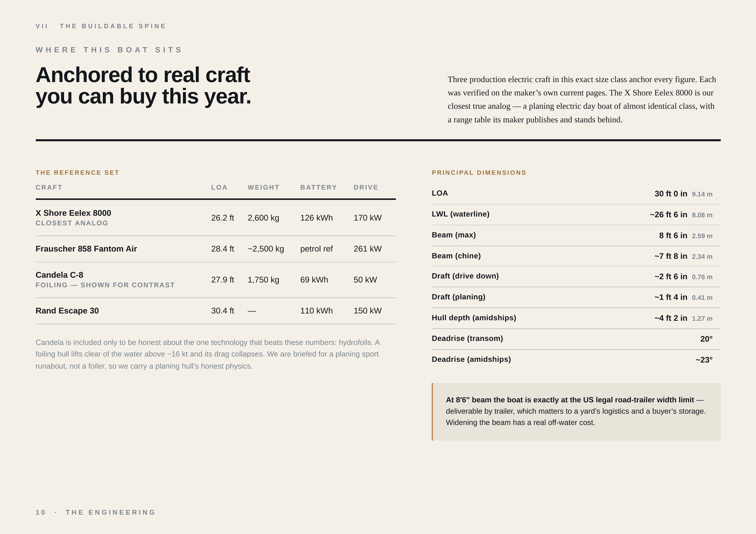Click the BATTERY column header
This screenshot has width=756, height=534.
[x=319, y=187]
